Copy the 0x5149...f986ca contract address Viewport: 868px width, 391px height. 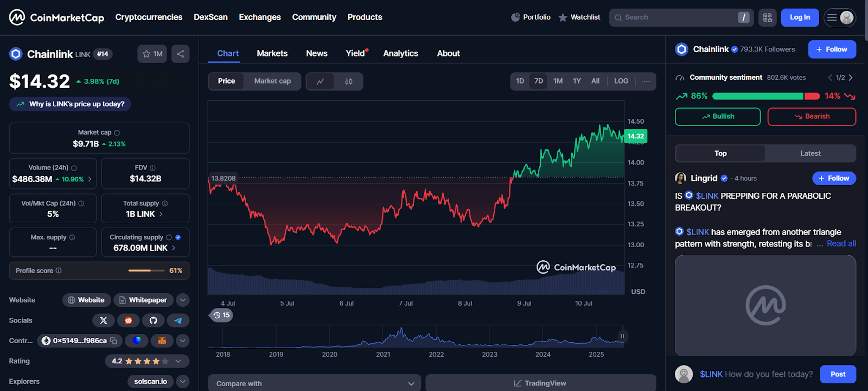114,341
